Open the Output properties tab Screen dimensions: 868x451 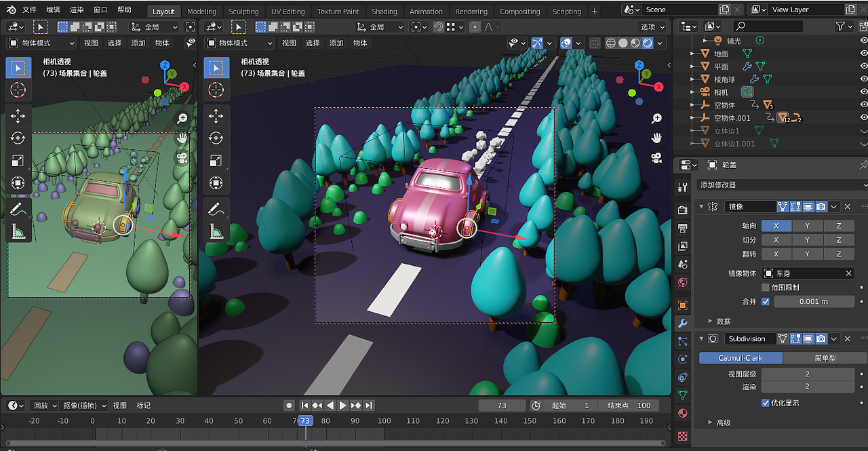pos(683,228)
